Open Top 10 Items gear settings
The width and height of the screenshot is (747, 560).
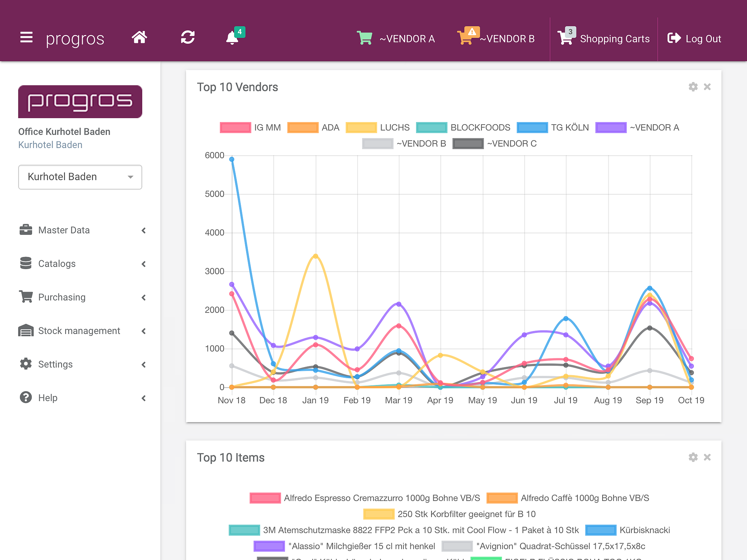pos(693,457)
